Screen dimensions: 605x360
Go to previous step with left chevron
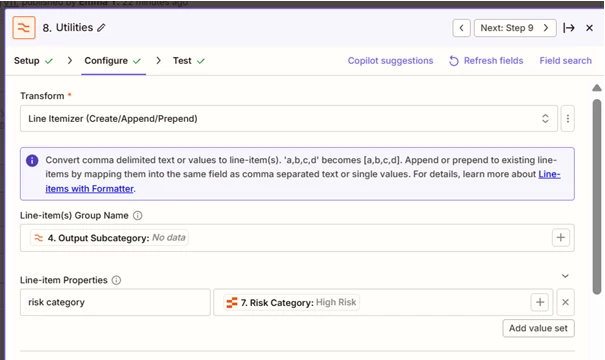461,28
